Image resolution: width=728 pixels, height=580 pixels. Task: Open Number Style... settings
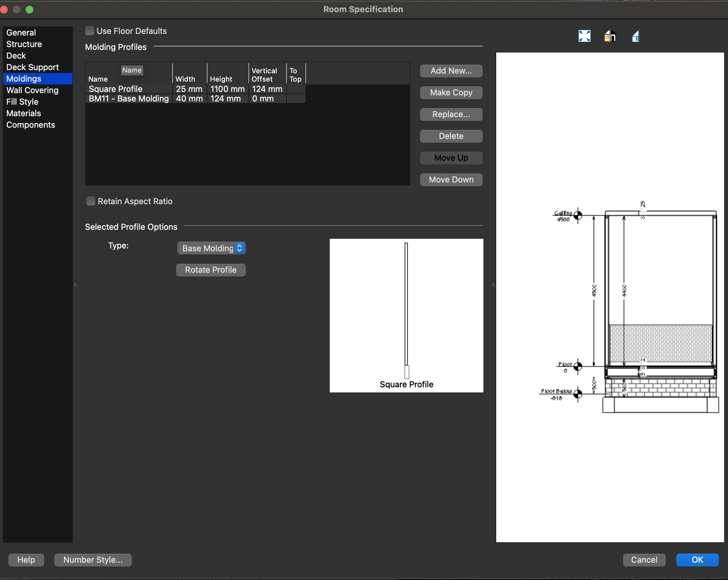(93, 560)
